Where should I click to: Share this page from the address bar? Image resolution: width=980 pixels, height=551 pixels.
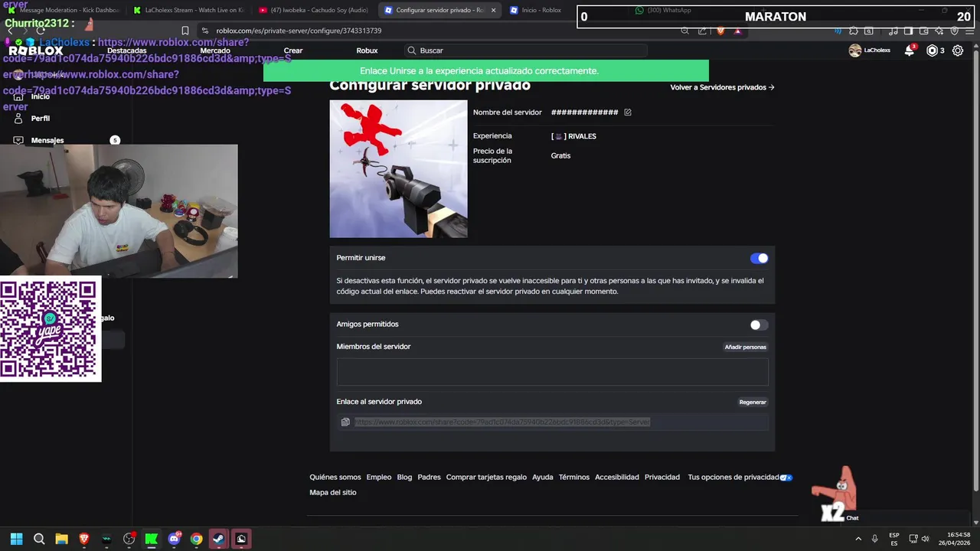[x=702, y=31]
